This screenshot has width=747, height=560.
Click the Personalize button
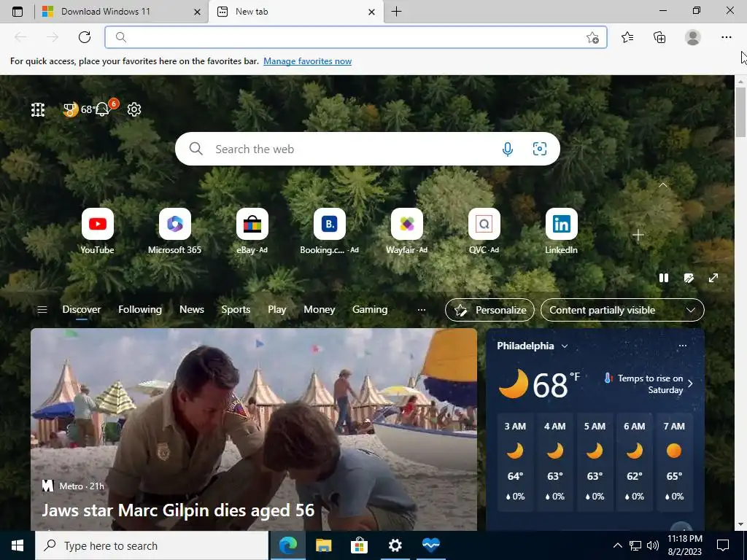pyautogui.click(x=489, y=310)
